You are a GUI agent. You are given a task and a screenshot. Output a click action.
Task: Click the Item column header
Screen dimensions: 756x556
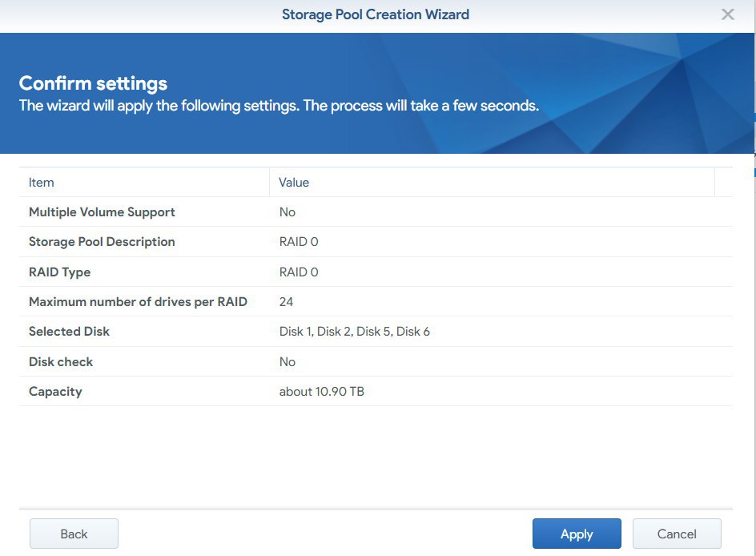point(42,183)
